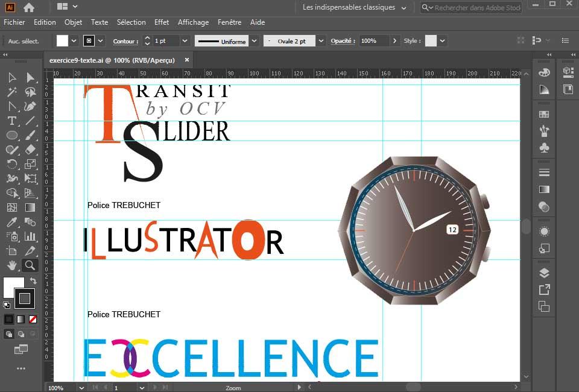Select the Zoom magnifier tool

(x=30, y=265)
